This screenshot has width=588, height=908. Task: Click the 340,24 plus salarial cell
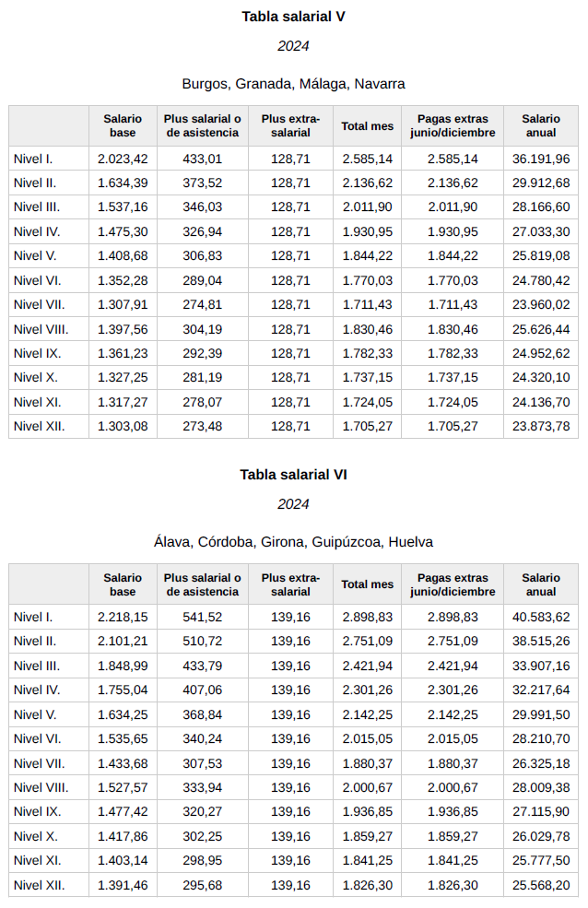coord(202,738)
